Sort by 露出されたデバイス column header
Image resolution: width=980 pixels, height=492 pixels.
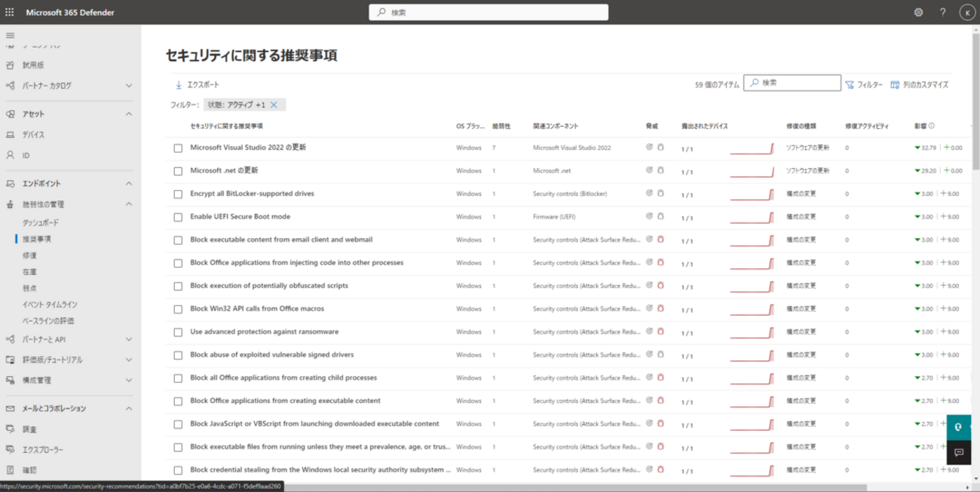point(705,126)
